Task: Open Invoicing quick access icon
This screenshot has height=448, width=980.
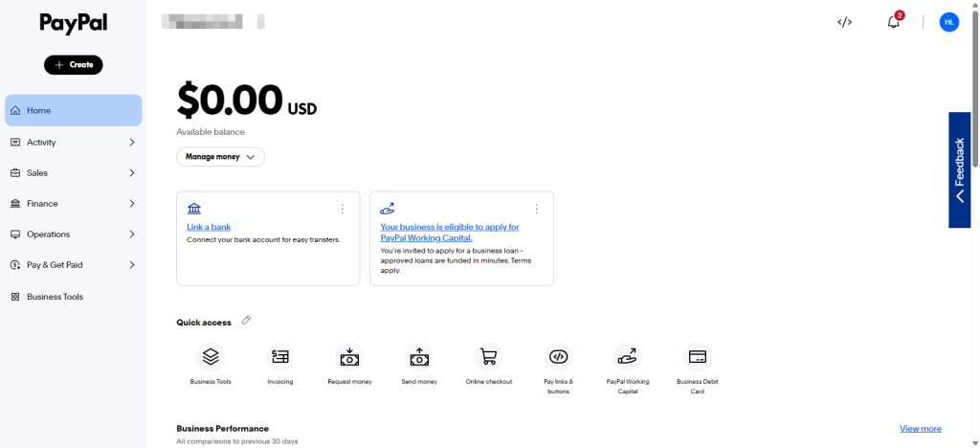Action: coord(280,357)
